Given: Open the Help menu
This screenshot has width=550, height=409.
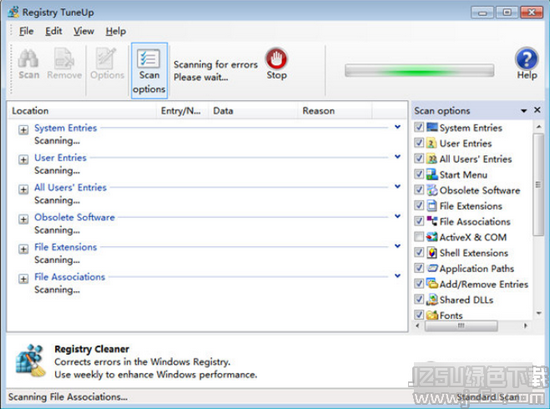Looking at the screenshot, I should point(116,31).
